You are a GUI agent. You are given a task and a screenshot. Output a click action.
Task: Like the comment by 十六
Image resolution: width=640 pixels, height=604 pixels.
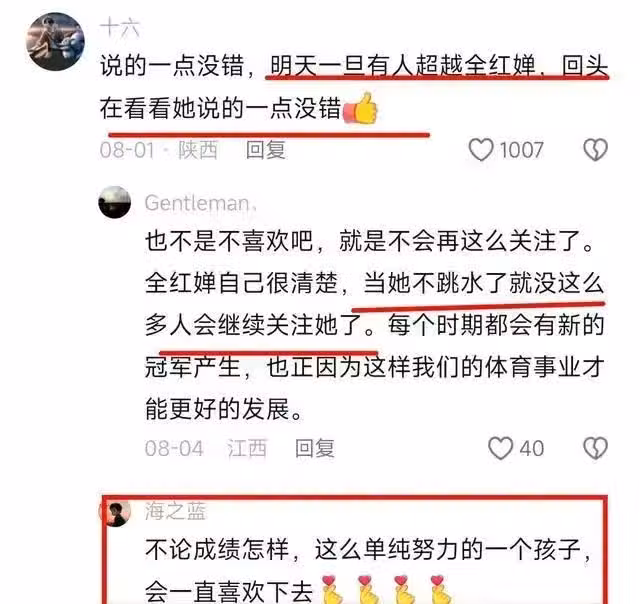coord(481,150)
